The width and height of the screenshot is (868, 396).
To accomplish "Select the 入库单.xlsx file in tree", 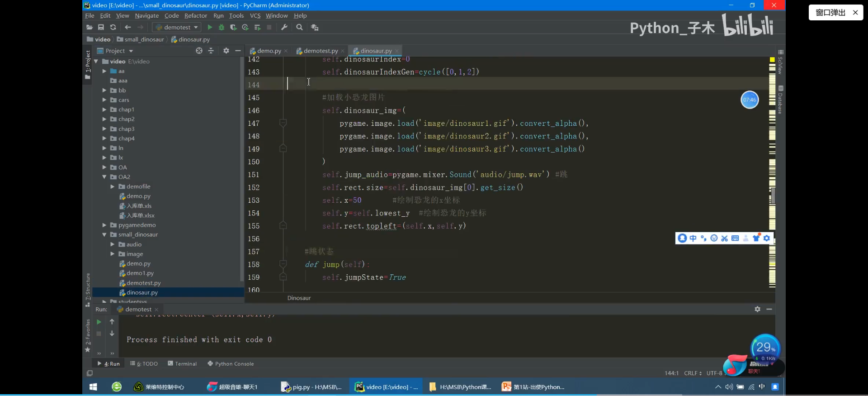I will (140, 215).
